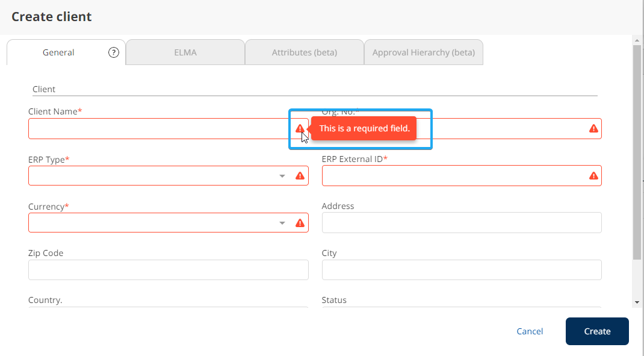The image size is (644, 356).
Task: Click the warning icon in ERP External ID field
Action: click(x=593, y=176)
